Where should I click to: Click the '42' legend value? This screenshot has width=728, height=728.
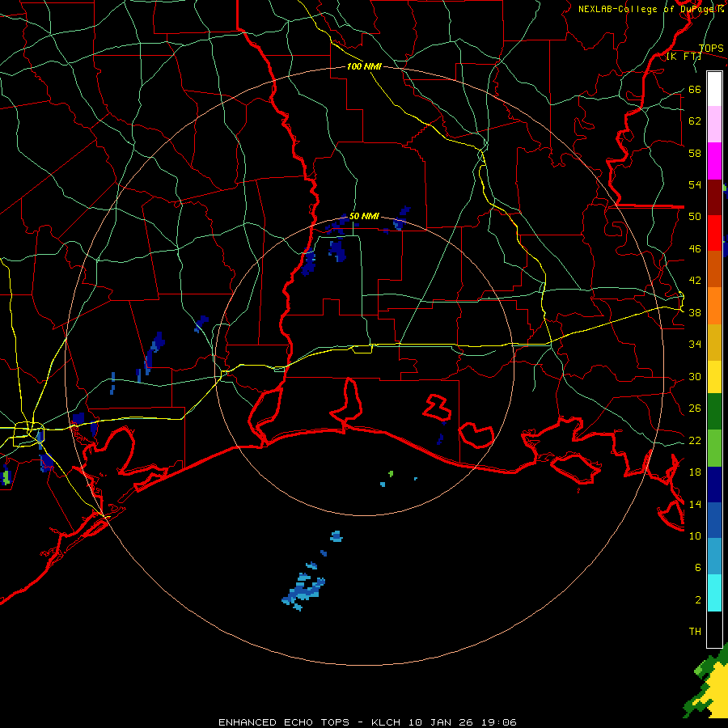(x=695, y=281)
